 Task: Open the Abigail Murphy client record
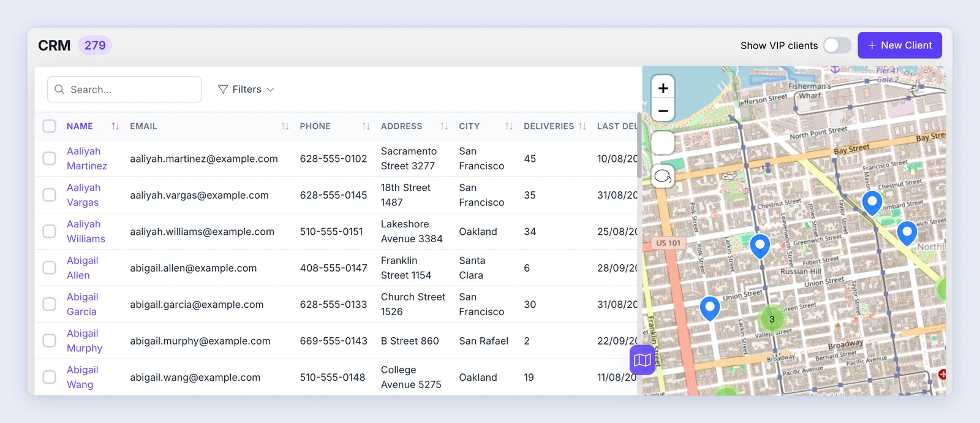85,340
